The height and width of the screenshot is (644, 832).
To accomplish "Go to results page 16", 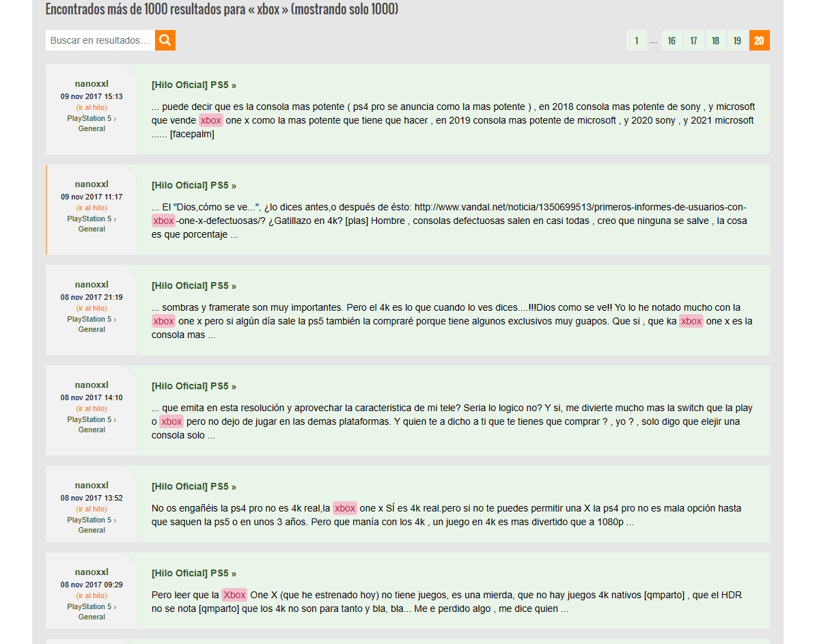I will point(671,40).
